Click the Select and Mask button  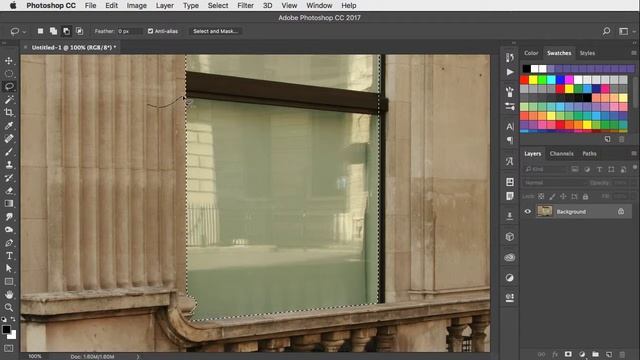[215, 31]
